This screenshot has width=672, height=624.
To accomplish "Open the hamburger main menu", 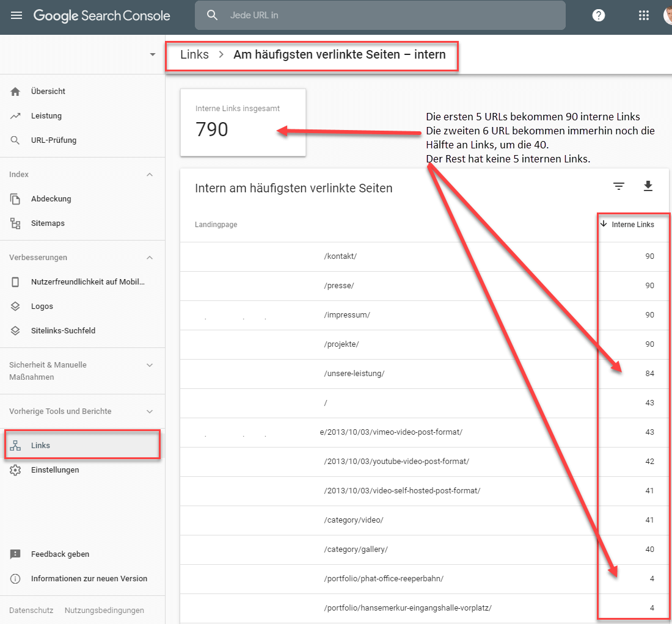I will 16,15.
